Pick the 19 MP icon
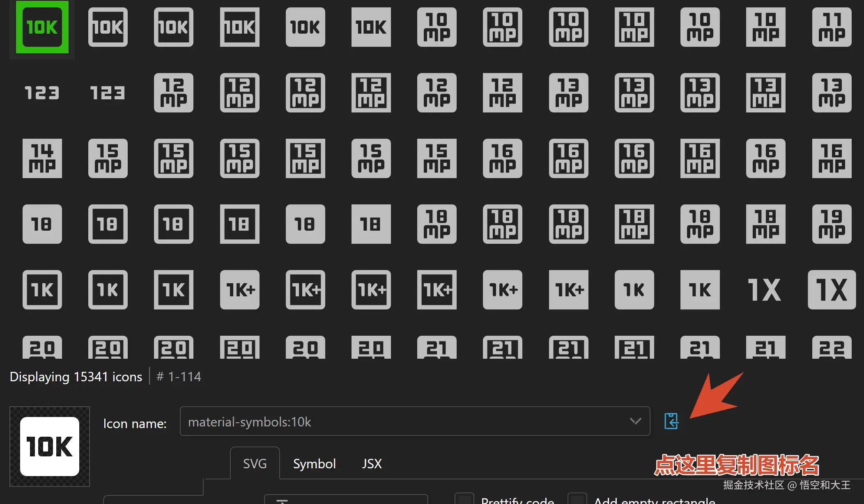864x504 pixels. coord(831,224)
